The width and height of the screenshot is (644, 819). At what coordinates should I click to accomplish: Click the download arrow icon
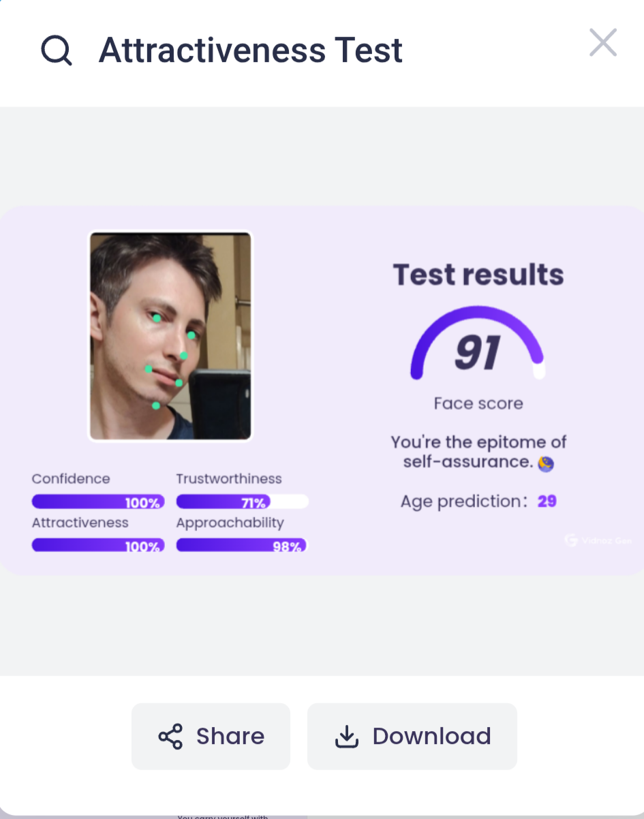347,737
